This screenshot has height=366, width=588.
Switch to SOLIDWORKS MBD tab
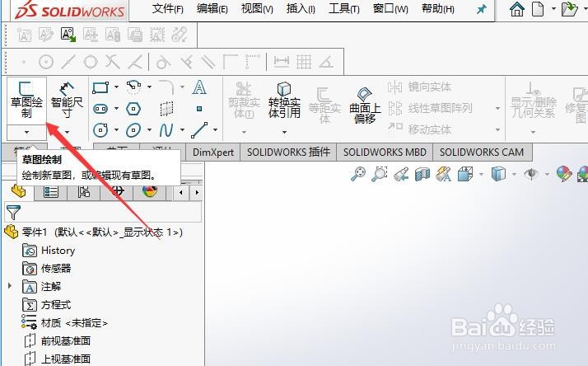385,152
